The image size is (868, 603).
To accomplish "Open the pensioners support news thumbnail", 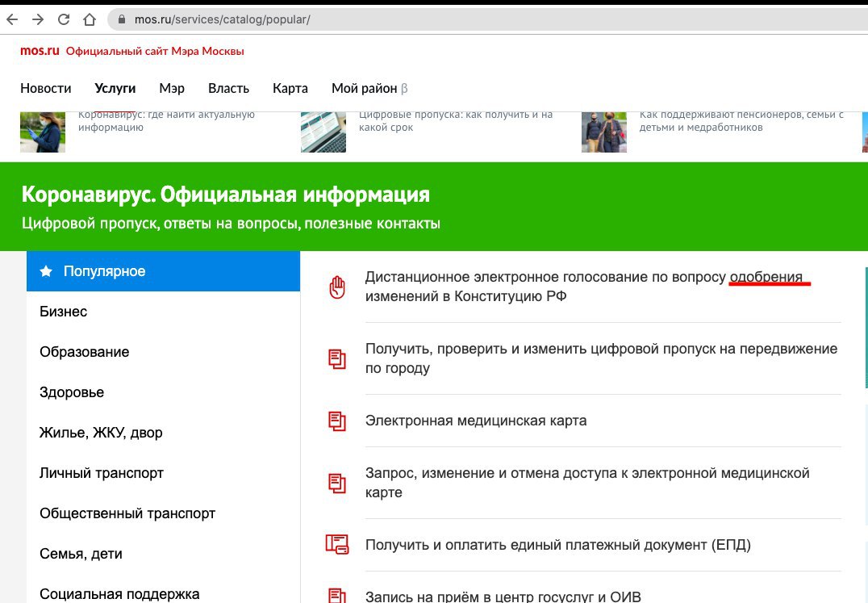I will pos(604,132).
